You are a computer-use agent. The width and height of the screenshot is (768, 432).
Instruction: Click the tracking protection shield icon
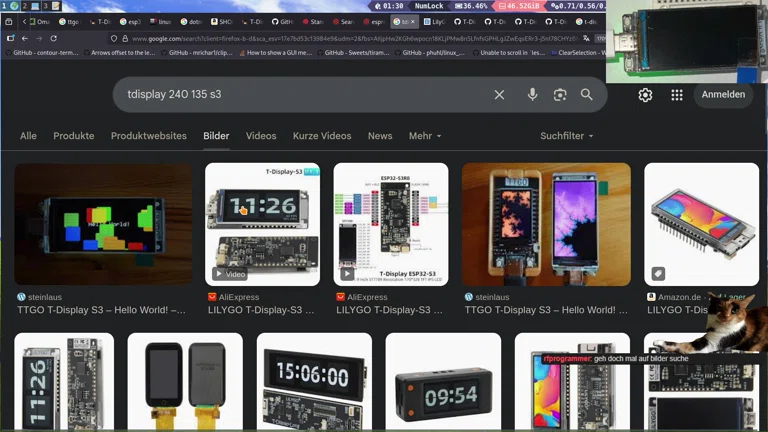(114, 38)
